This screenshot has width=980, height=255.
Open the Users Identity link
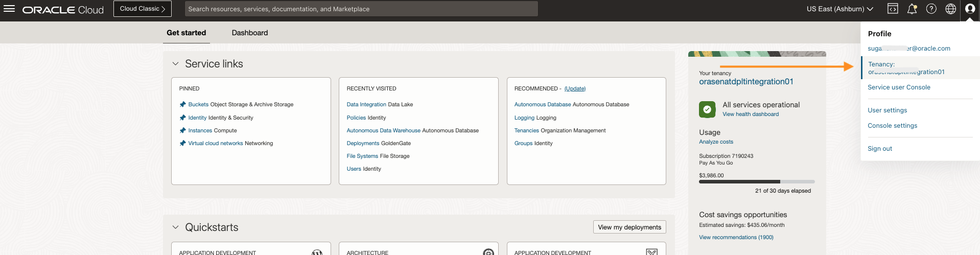(354, 169)
